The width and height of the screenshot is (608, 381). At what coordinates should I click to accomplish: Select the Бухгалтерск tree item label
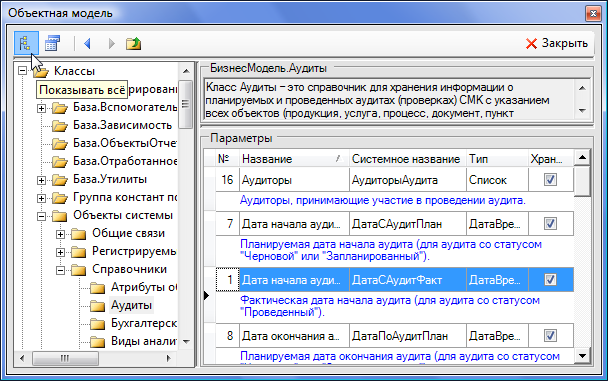144,323
